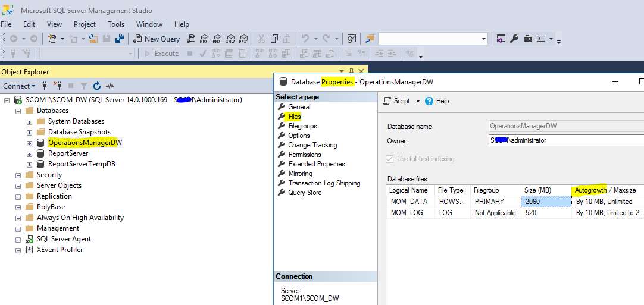This screenshot has height=305, width=644.
Task: Open an XMLA query from toolbar
Action: (230, 39)
